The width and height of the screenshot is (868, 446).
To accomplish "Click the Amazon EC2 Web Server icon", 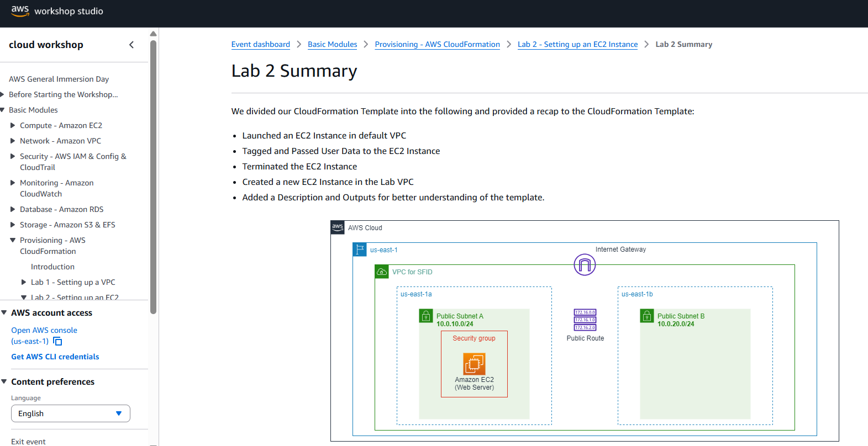I will (x=474, y=364).
